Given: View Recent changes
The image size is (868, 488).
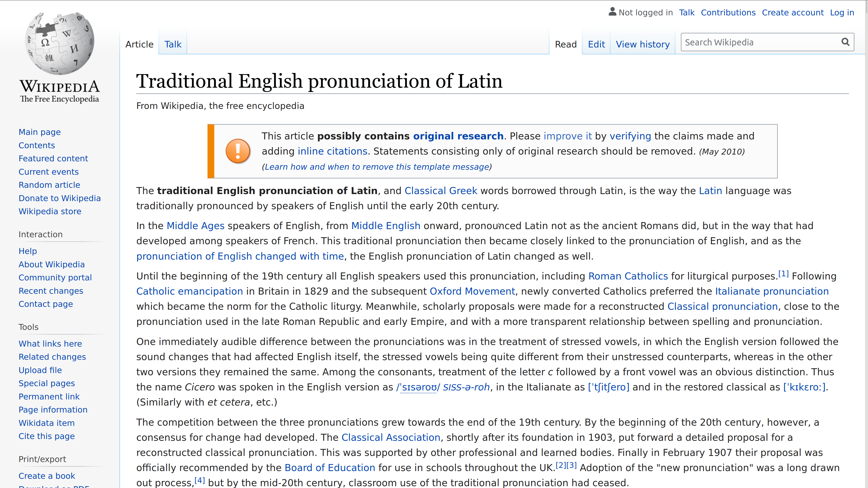Looking at the screenshot, I should coord(51,291).
